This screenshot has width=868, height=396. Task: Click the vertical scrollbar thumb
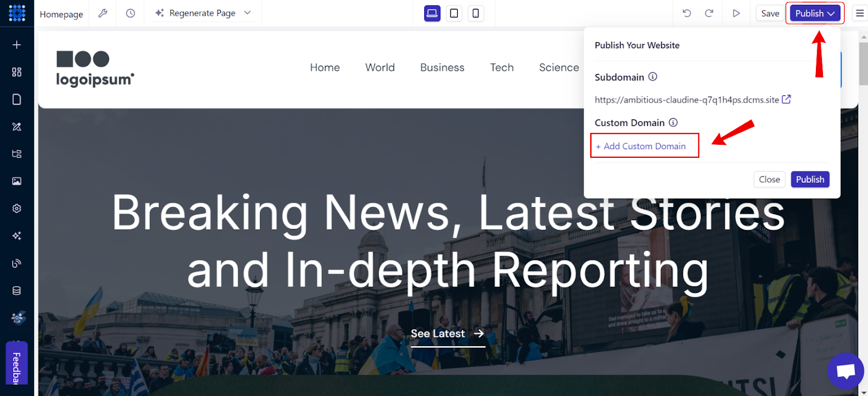click(863, 64)
